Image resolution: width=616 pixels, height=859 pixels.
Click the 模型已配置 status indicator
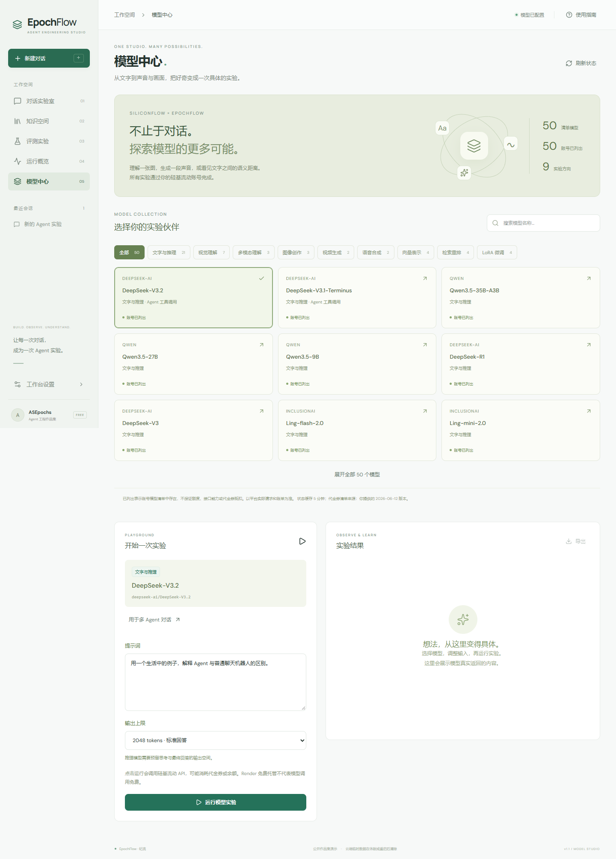(530, 15)
